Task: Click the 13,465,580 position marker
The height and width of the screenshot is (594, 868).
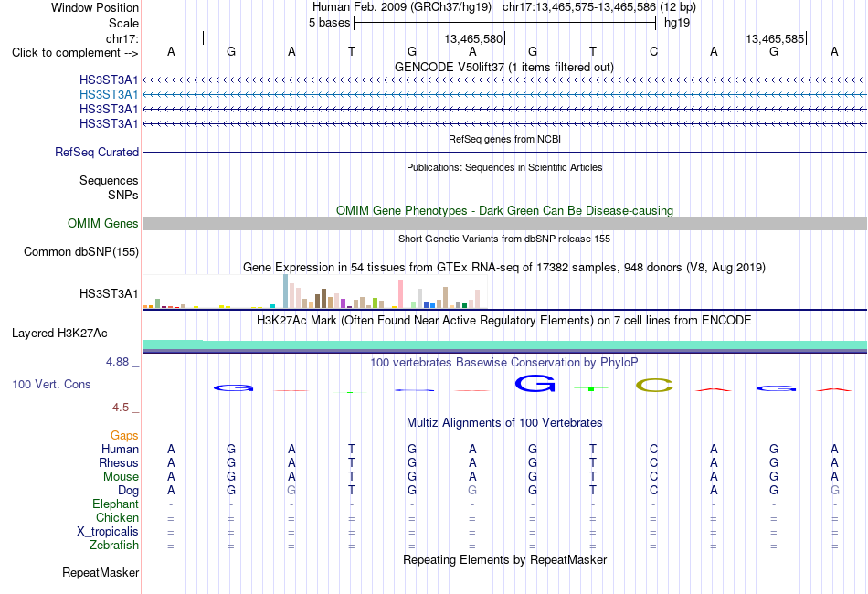Action: pos(474,38)
